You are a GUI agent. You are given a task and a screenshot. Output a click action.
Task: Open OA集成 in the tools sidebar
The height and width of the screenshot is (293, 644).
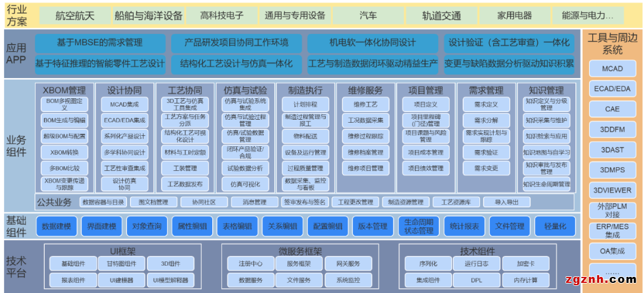[x=612, y=252]
